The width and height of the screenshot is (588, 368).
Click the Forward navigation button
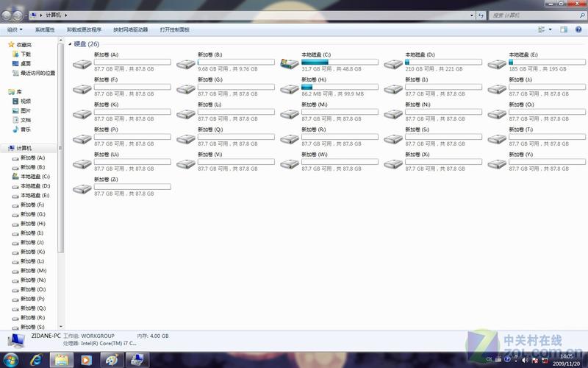tap(18, 15)
